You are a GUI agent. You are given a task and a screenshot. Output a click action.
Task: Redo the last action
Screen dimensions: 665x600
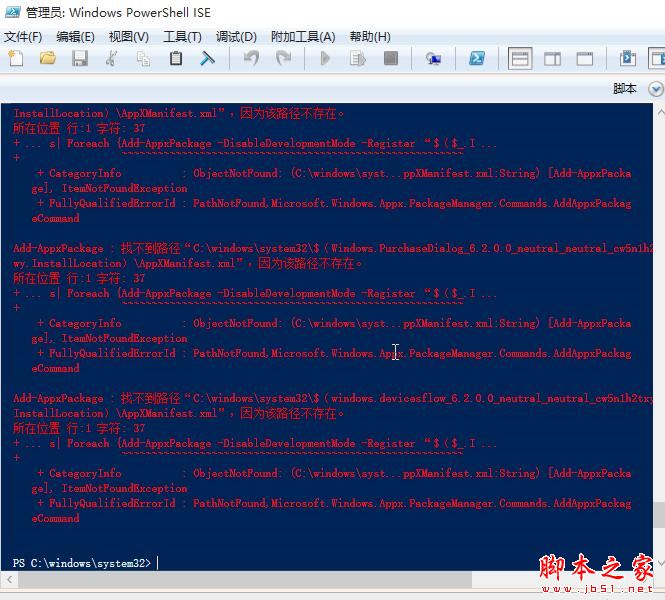click(x=283, y=58)
